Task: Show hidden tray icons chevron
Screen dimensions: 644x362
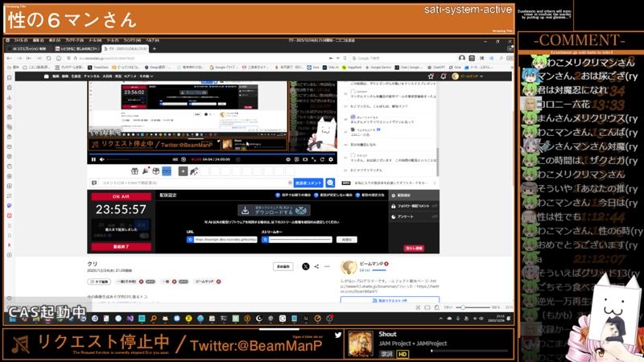Action: click(x=440, y=318)
